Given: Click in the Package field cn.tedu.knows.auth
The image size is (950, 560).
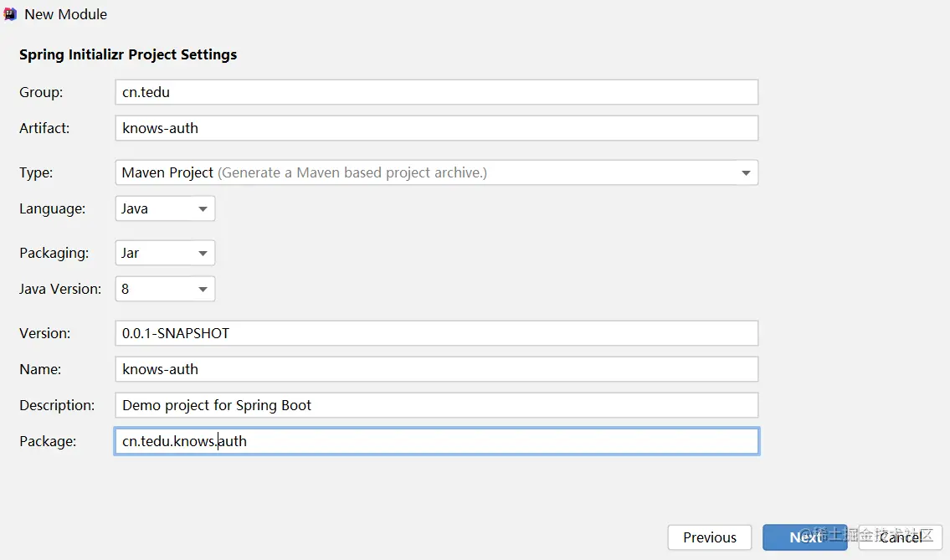Looking at the screenshot, I should tap(435, 441).
